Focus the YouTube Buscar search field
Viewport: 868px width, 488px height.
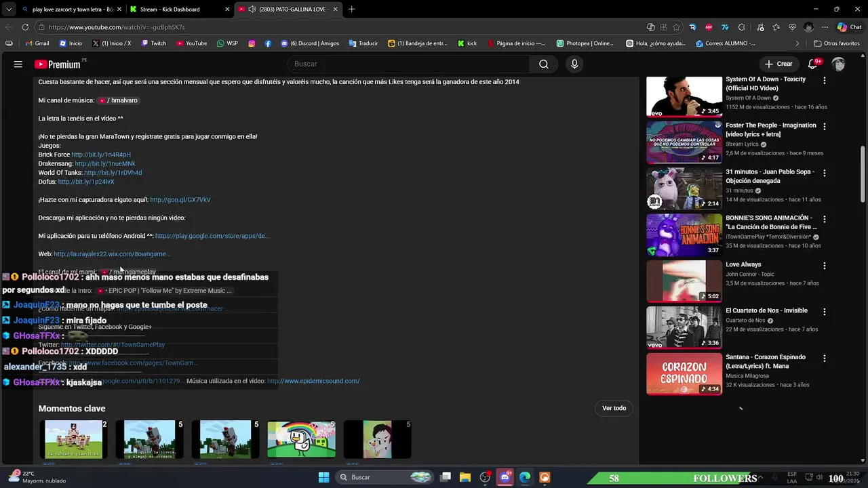point(408,64)
